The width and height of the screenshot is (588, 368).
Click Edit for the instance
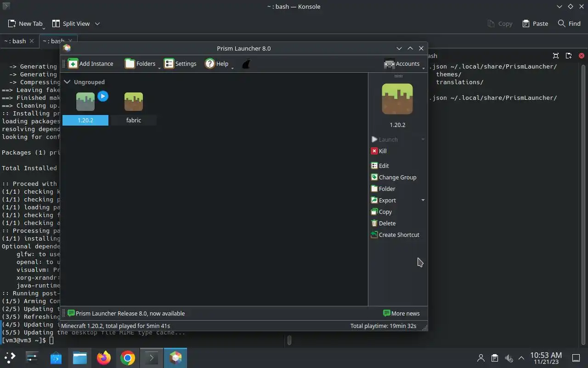tap(380, 166)
